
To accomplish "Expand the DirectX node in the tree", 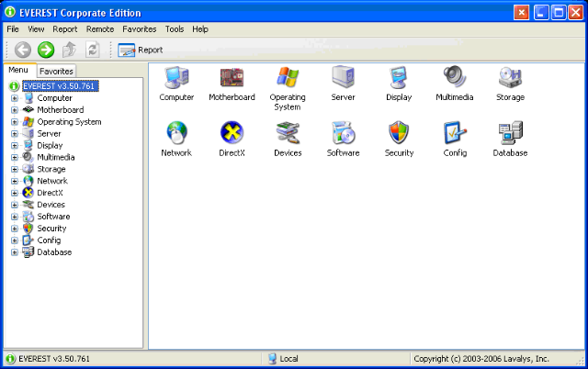I will pos(15,194).
